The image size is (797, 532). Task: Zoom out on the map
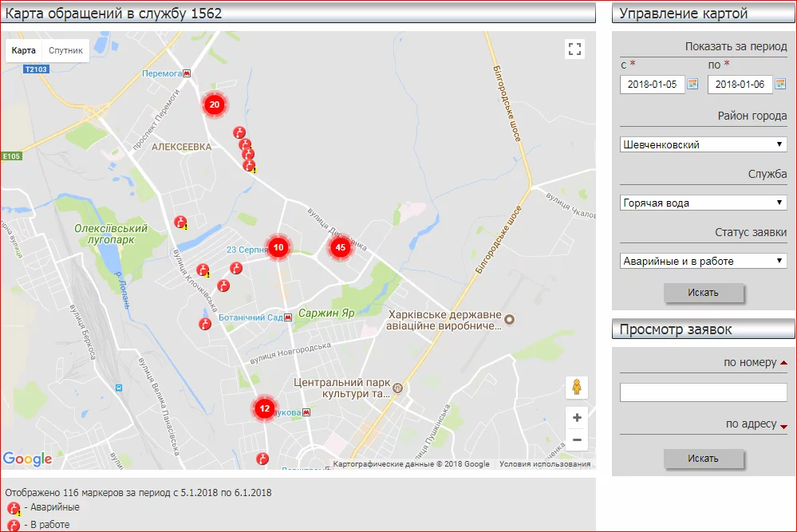pyautogui.click(x=576, y=439)
